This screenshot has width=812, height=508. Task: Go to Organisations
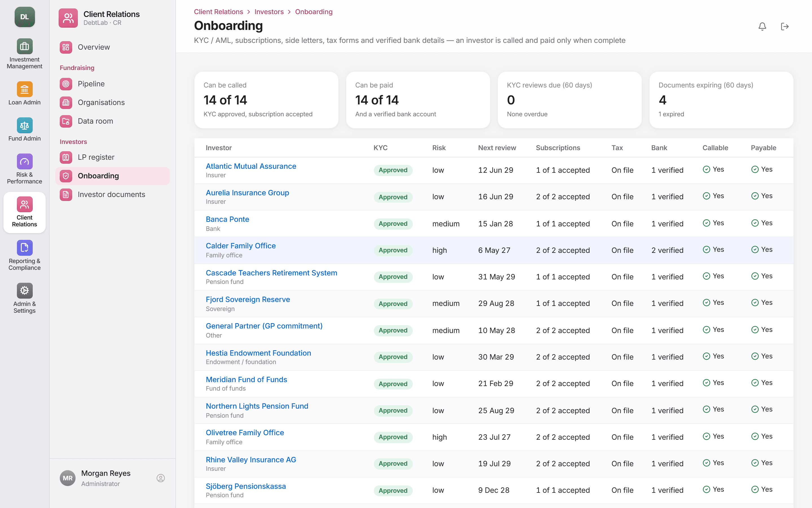point(112,102)
